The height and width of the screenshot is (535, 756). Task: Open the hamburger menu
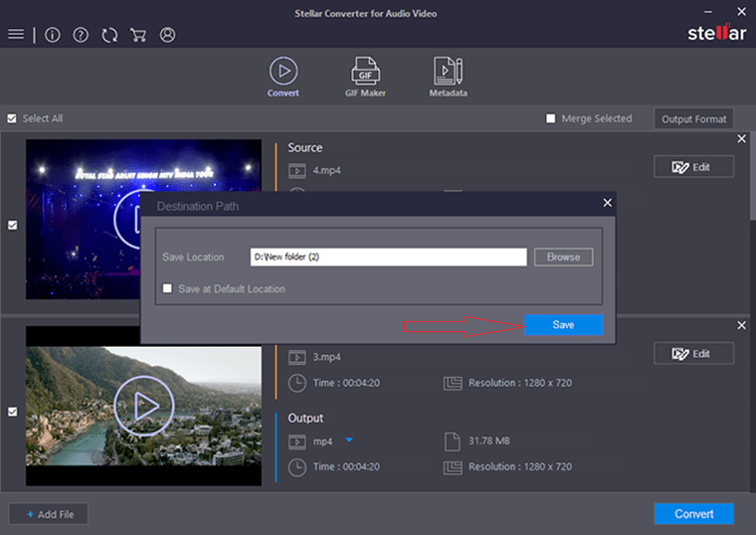pos(16,34)
